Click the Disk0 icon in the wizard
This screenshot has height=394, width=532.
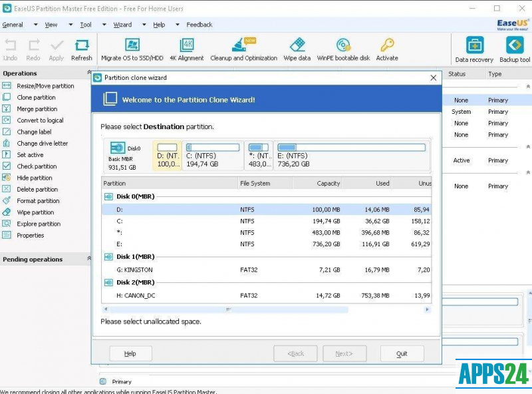pyautogui.click(x=118, y=148)
